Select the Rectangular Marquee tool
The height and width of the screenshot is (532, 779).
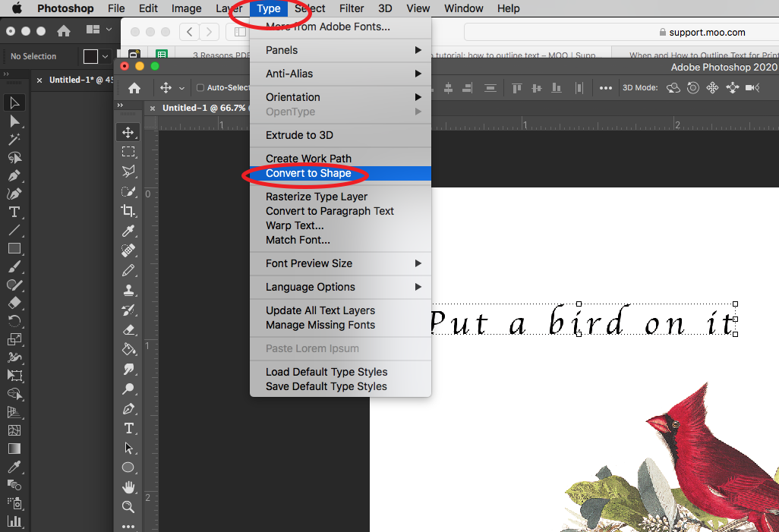tap(128, 151)
